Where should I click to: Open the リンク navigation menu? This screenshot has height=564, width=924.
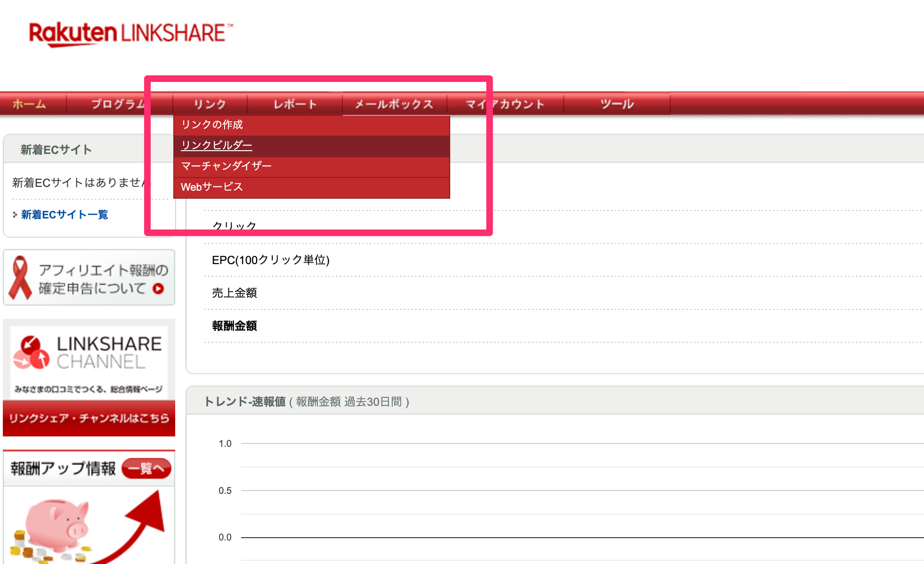(x=210, y=104)
